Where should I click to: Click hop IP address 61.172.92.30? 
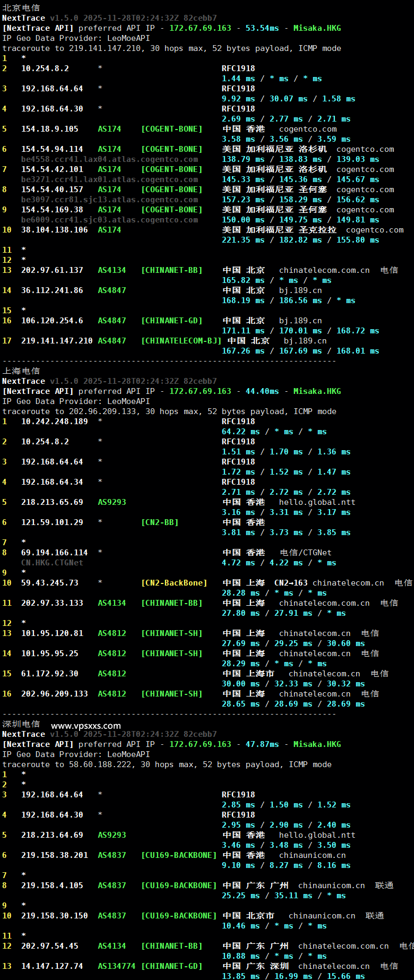tap(50, 674)
